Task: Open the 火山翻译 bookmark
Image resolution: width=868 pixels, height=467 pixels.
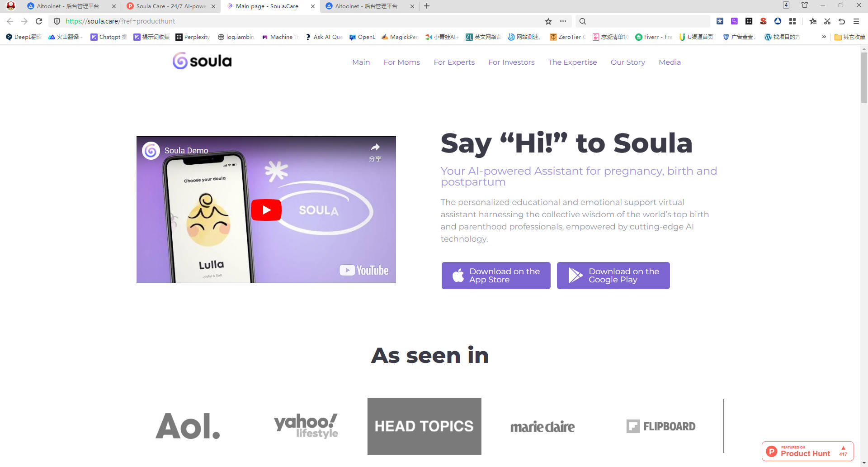Action: pos(65,37)
